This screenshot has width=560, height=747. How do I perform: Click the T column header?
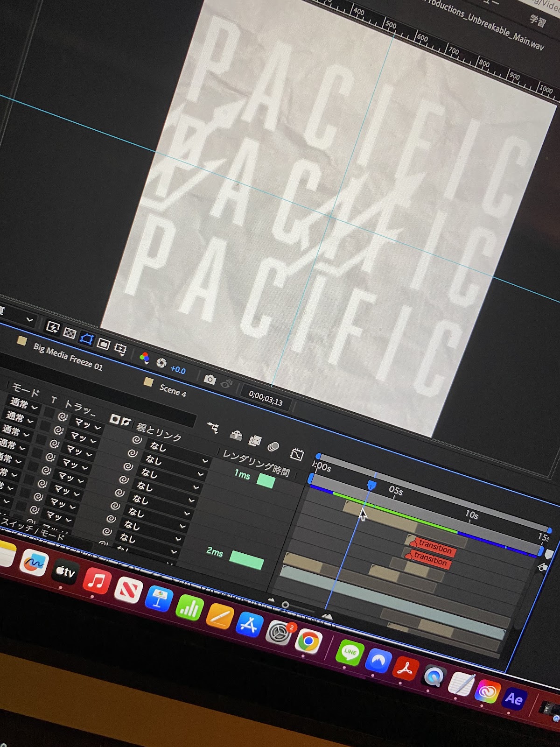(x=54, y=400)
